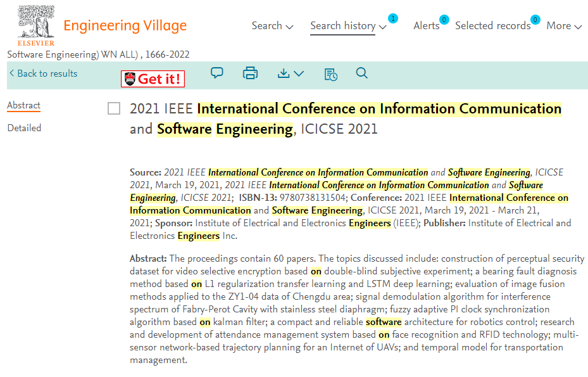Screen dimensions: 588x377
Task: Click the back arrow beside Back to results
Action: tap(11, 73)
